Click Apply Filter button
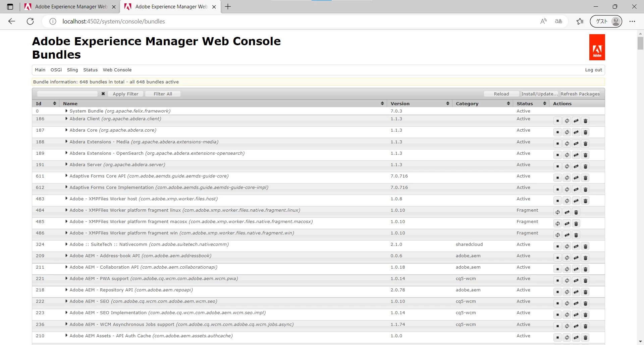 [x=125, y=94]
